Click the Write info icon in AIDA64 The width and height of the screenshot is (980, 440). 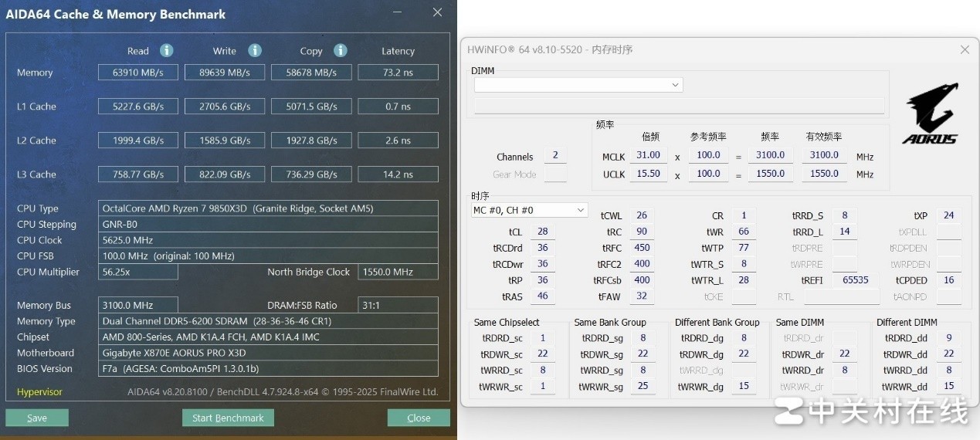click(x=255, y=50)
